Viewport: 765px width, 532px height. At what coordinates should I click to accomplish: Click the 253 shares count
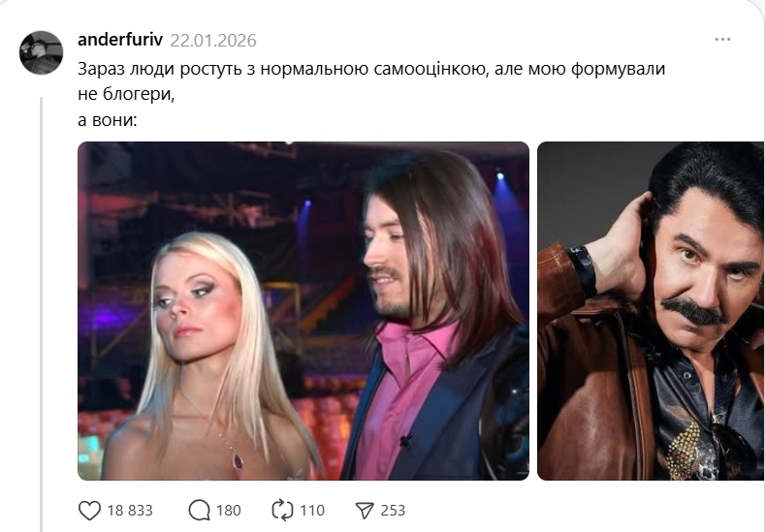pyautogui.click(x=393, y=510)
